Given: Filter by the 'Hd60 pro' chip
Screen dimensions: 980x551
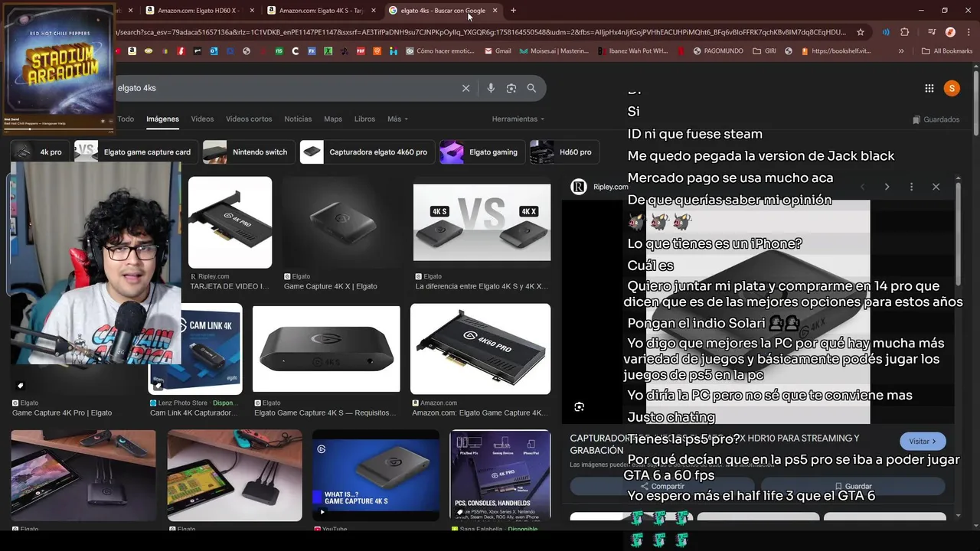Looking at the screenshot, I should [x=563, y=152].
